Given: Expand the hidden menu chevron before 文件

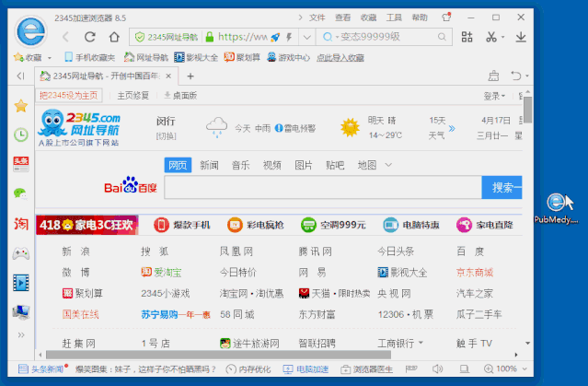Looking at the screenshot, I should [300, 18].
